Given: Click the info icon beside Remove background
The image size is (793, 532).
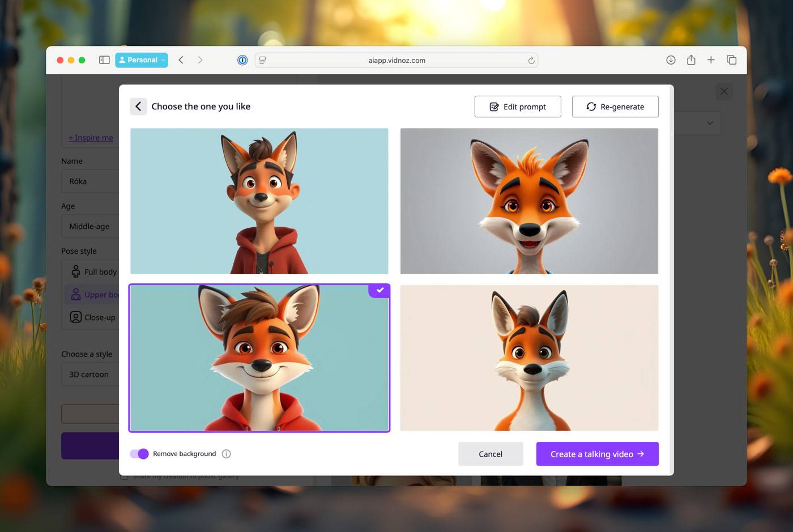Looking at the screenshot, I should coord(227,454).
